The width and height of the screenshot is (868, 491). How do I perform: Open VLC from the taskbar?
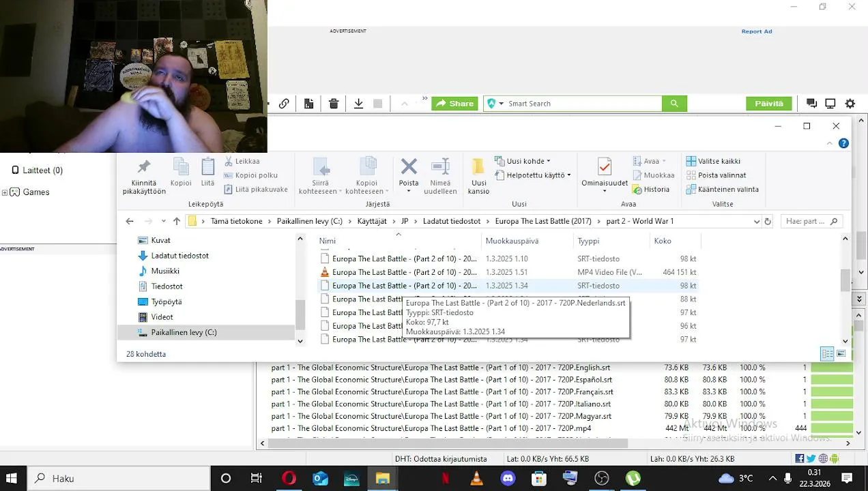[477, 478]
